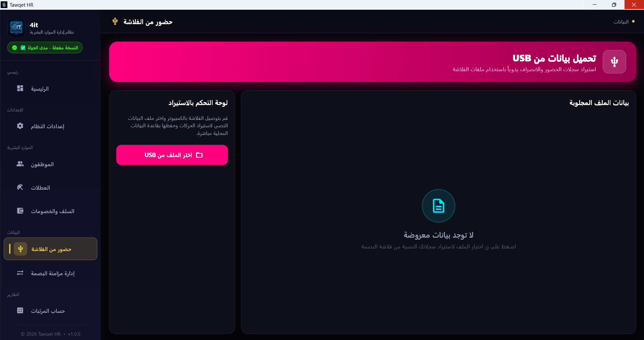Click اختر الملف من USB button
Image resolution: width=644 pixels, height=340 pixels.
pos(172,155)
